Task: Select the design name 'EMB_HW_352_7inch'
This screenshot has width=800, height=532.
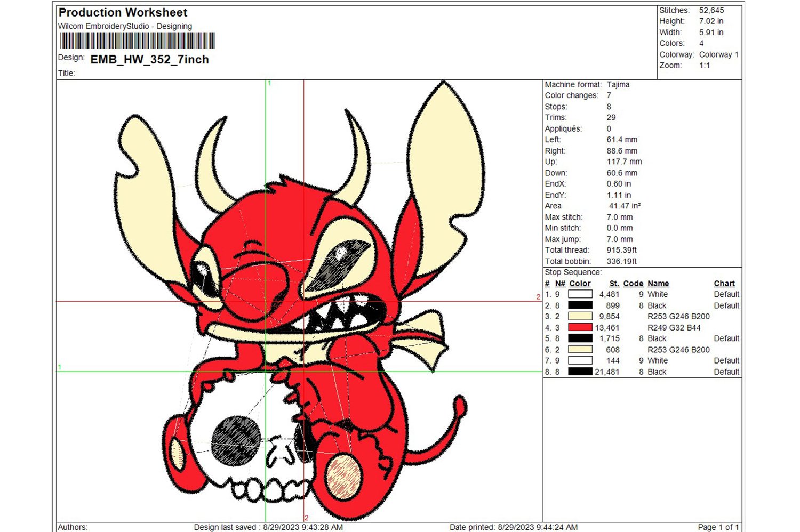Action: [x=150, y=60]
